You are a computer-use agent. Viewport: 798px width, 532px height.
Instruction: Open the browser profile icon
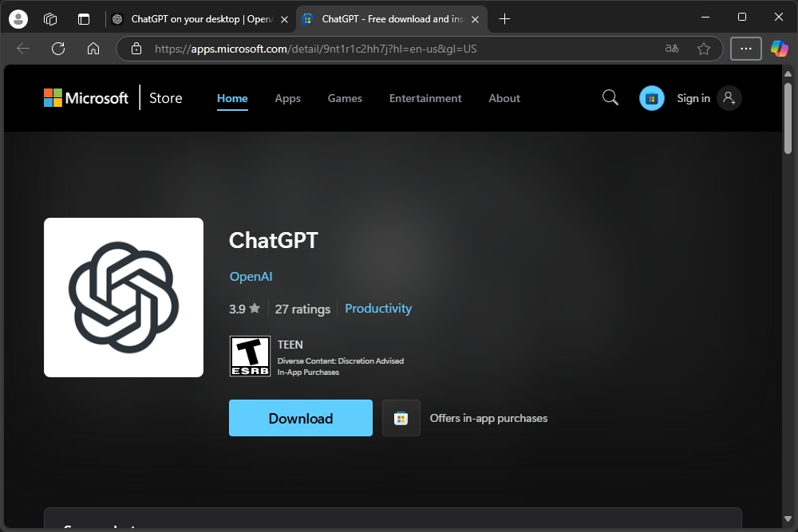18,19
